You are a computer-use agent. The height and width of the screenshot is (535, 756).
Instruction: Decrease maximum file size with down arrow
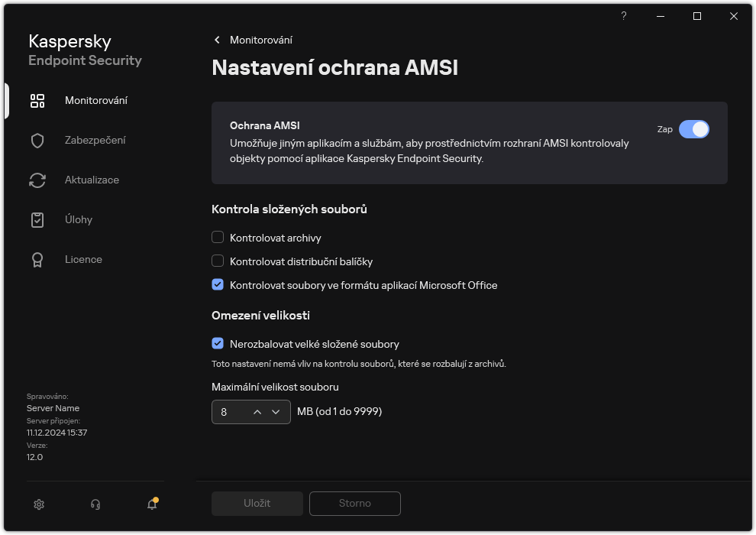click(x=277, y=412)
